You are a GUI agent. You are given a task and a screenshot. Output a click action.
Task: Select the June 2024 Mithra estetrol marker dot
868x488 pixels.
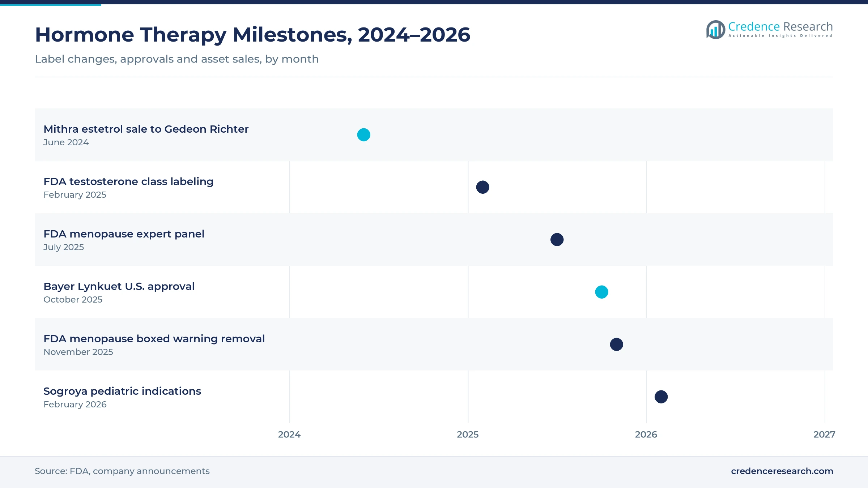(363, 135)
